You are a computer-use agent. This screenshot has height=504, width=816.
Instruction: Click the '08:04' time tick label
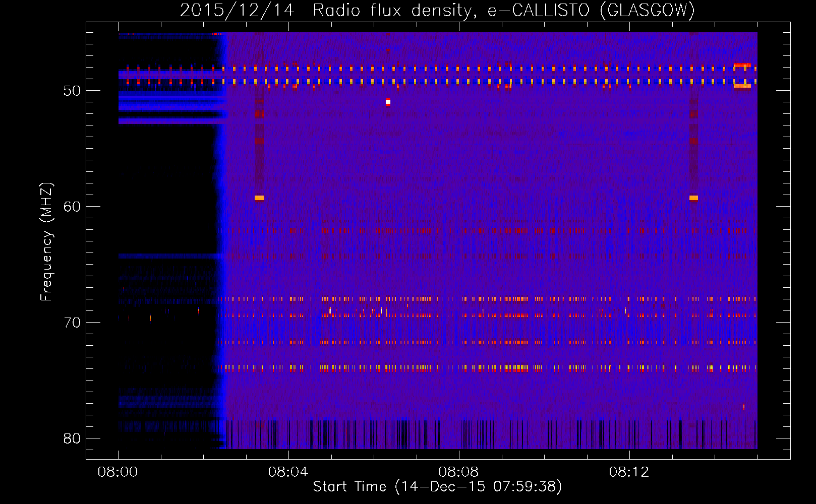[x=288, y=472]
